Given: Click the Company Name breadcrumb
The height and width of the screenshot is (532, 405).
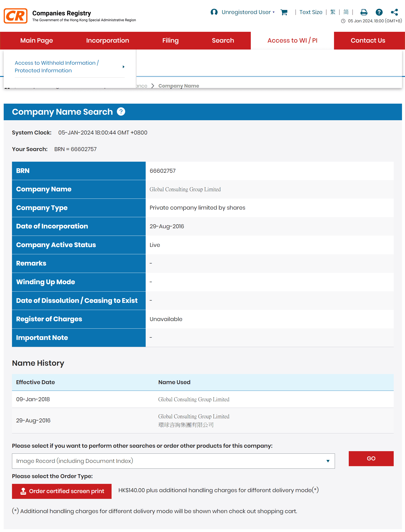Looking at the screenshot, I should (178, 86).
